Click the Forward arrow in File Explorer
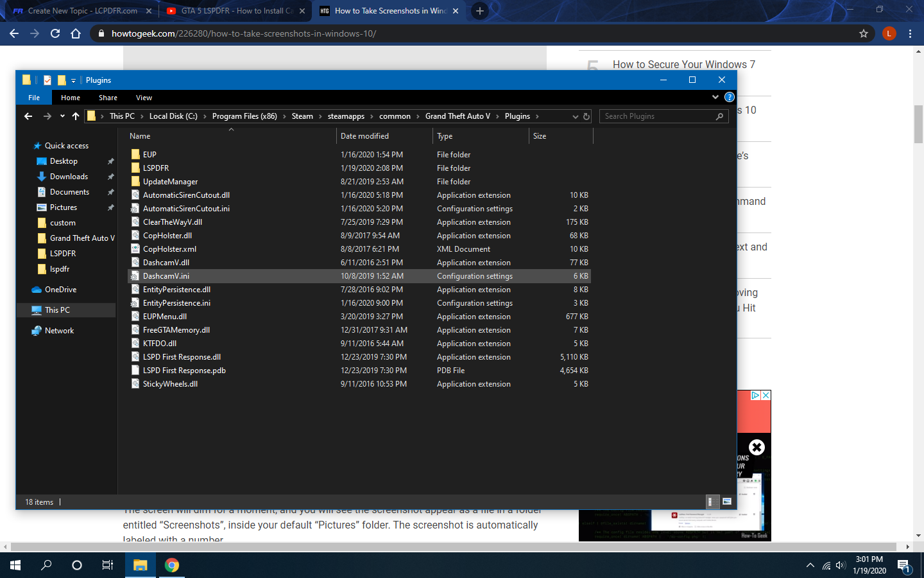The image size is (924, 578). tap(47, 116)
